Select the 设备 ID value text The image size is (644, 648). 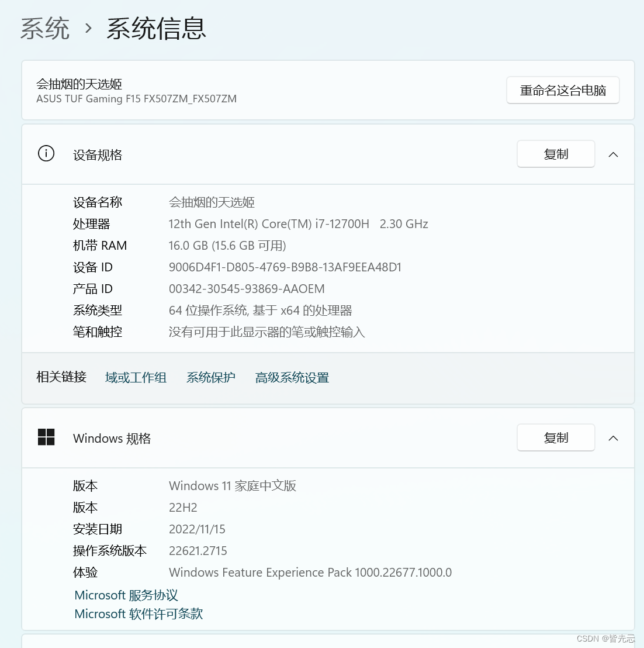coord(285,267)
